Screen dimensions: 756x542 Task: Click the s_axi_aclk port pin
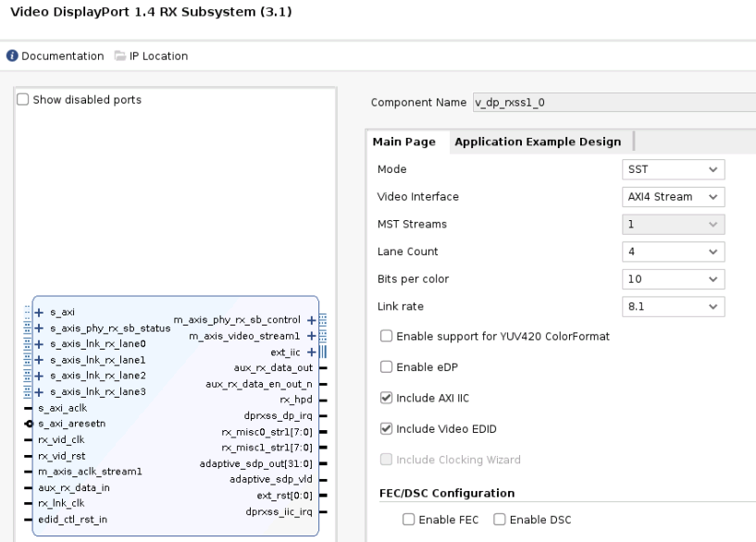[x=28, y=409]
